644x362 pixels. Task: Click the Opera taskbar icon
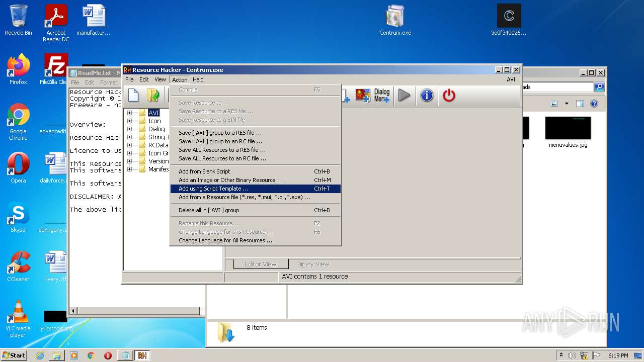(108, 355)
